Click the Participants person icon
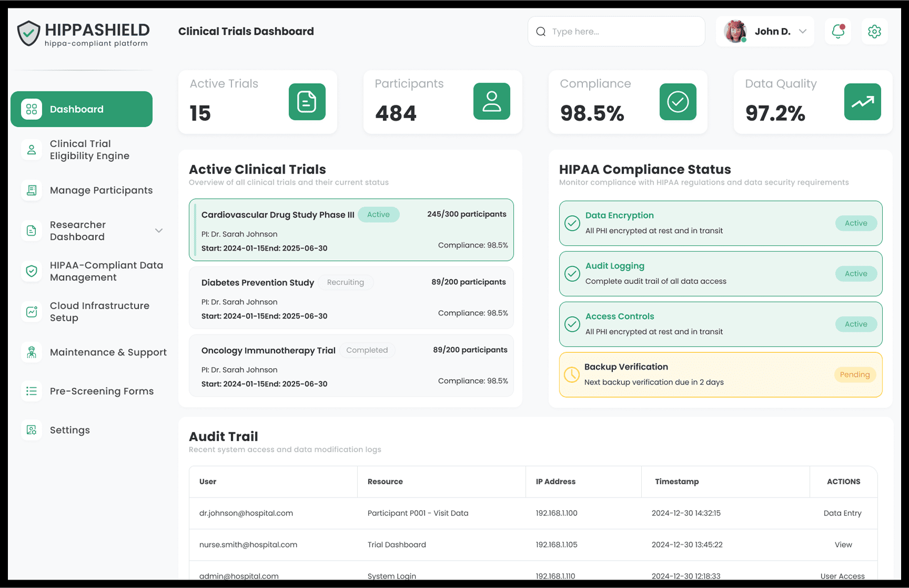The image size is (909, 588). click(491, 102)
